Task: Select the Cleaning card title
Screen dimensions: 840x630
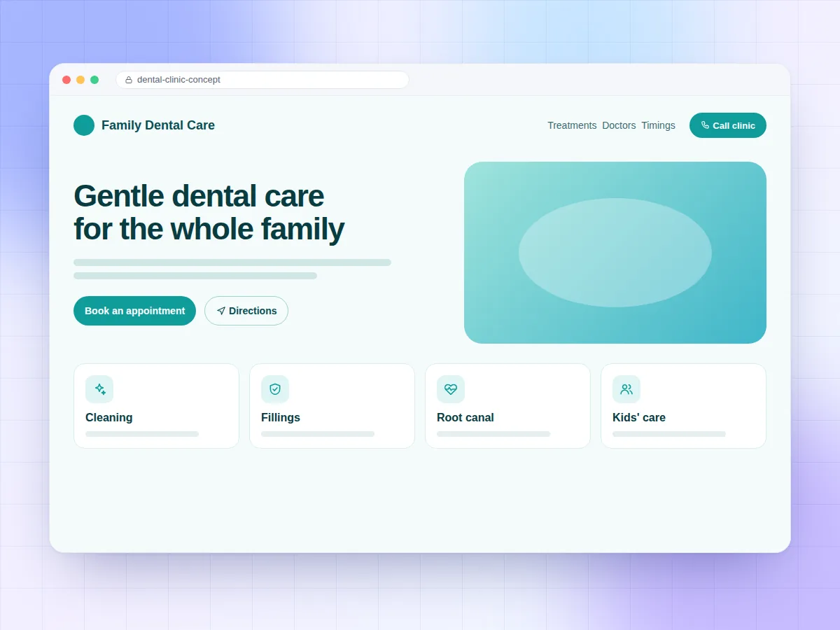Action: (x=109, y=417)
